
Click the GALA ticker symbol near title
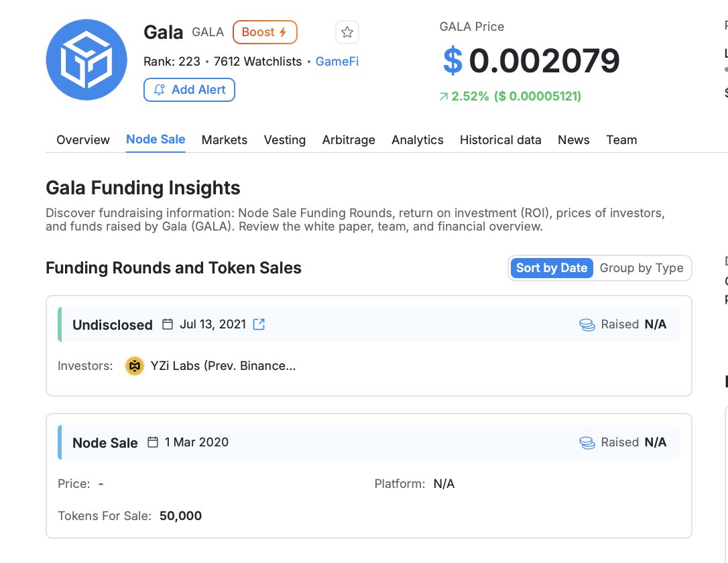coord(208,32)
